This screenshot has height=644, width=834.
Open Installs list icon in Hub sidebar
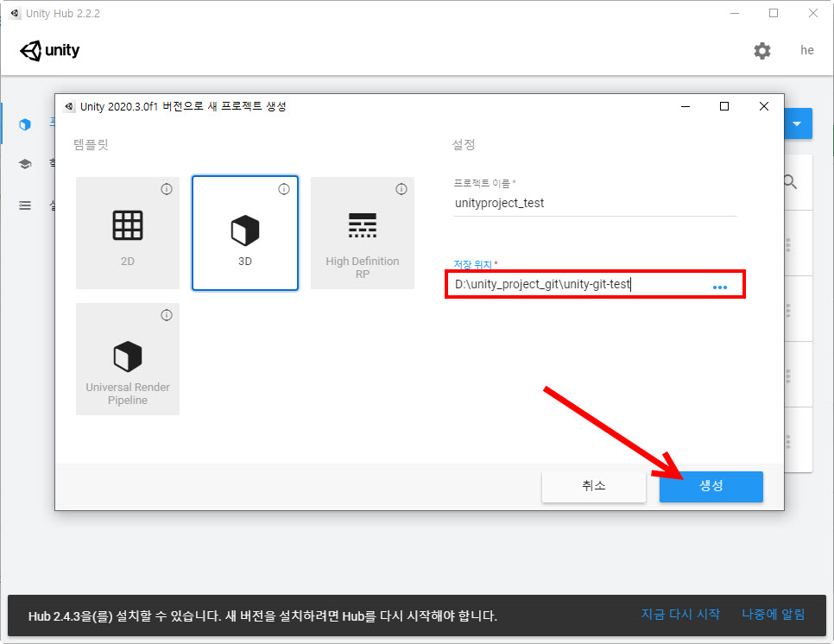click(25, 205)
